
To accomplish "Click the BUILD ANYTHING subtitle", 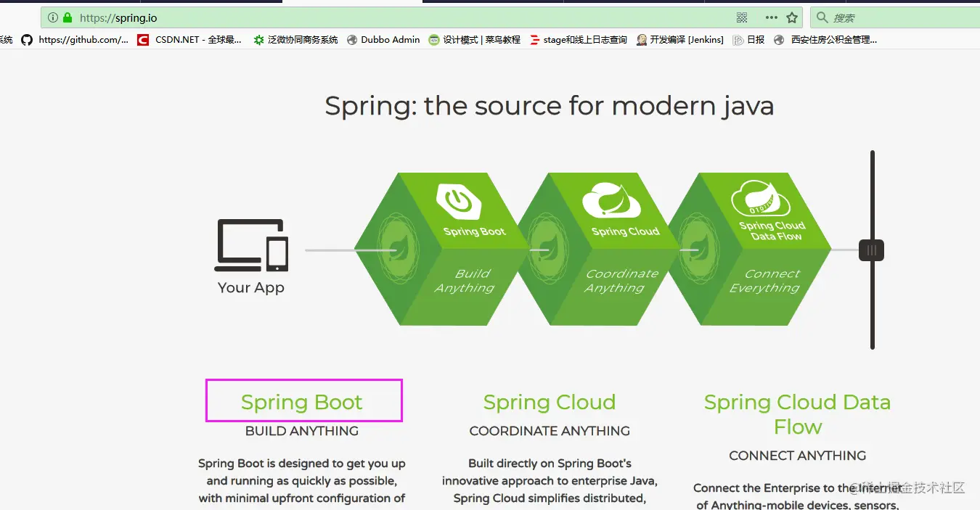I will [x=302, y=431].
